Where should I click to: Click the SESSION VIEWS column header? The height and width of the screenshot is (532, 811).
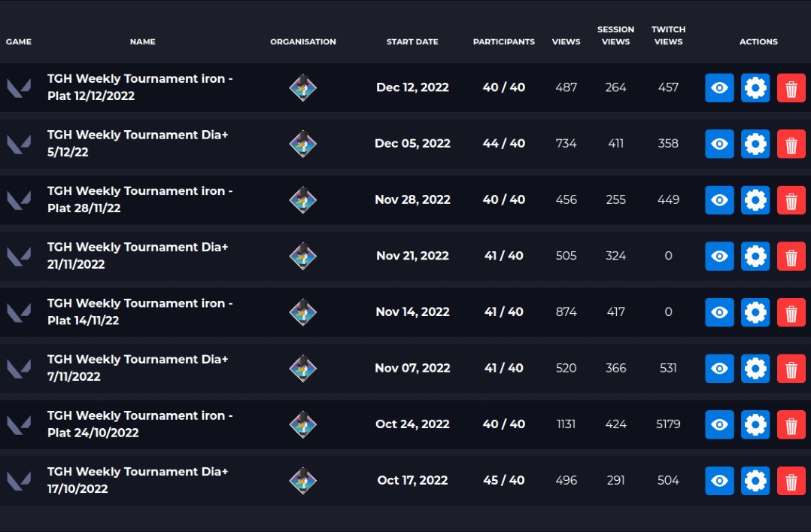tap(615, 35)
